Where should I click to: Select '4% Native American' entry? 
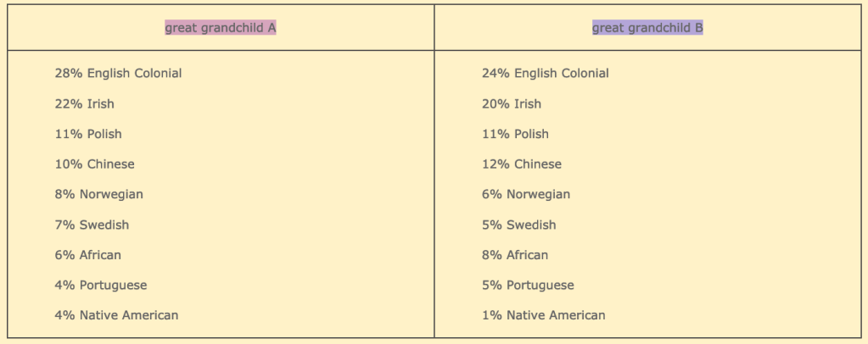point(116,316)
